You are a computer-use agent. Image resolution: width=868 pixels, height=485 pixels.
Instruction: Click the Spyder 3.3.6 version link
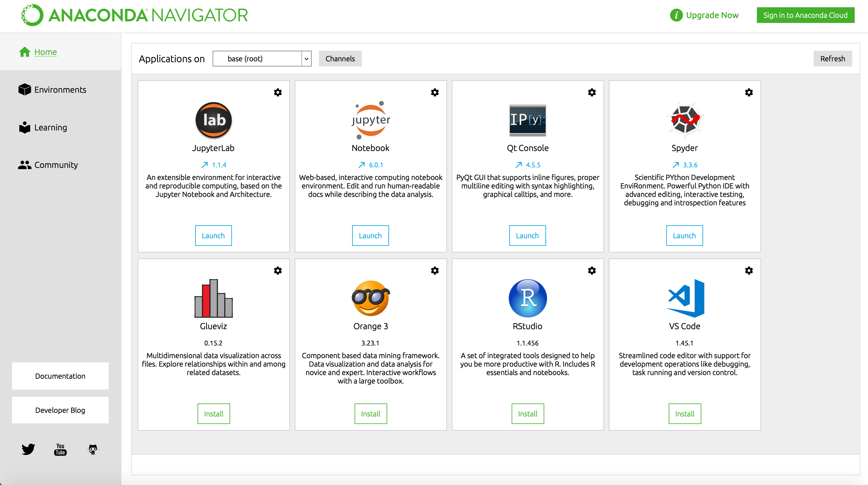[690, 165]
